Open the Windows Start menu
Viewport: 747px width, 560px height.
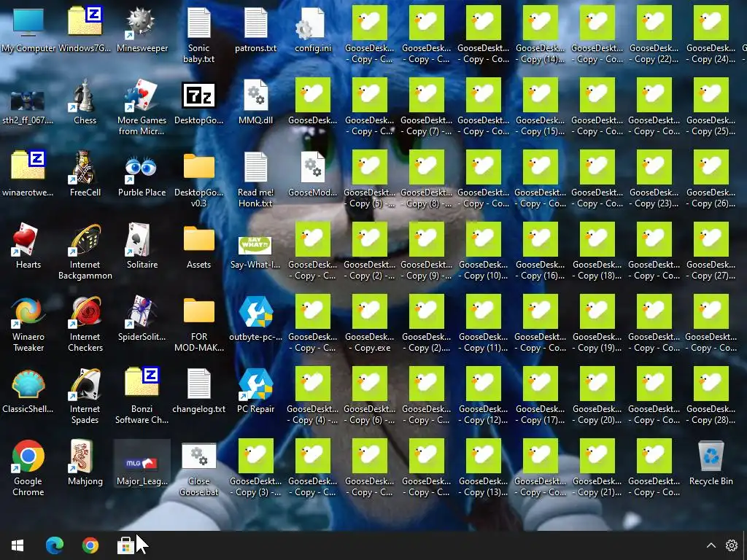(18, 545)
